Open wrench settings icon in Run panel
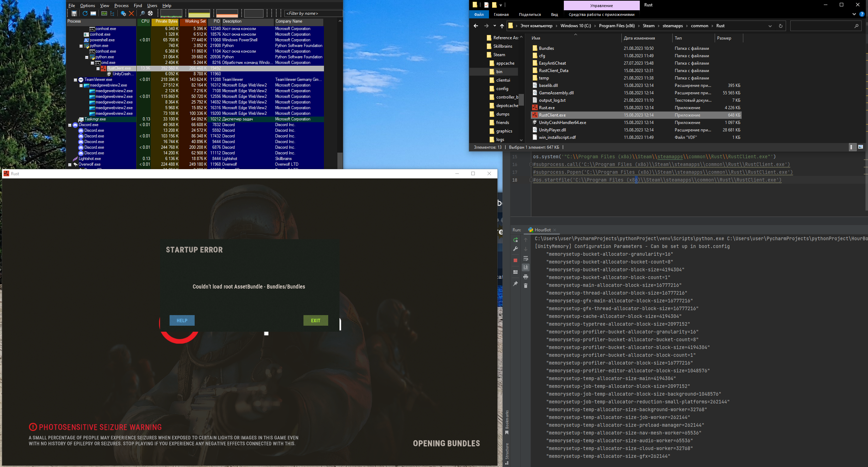868x467 pixels. tap(515, 249)
